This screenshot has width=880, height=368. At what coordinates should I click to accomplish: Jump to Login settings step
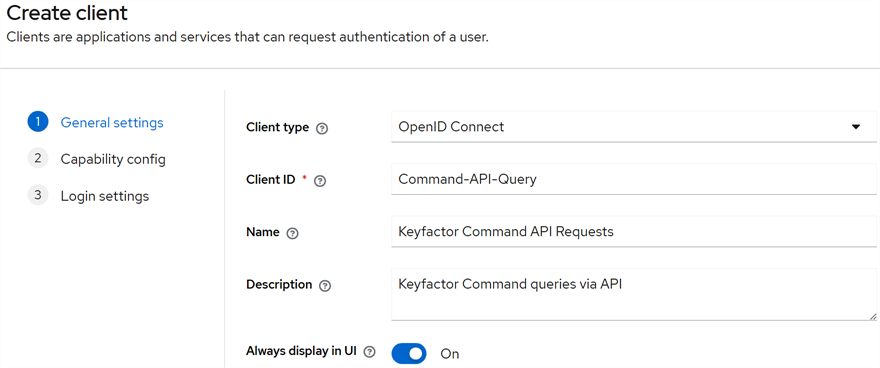pyautogui.click(x=105, y=196)
